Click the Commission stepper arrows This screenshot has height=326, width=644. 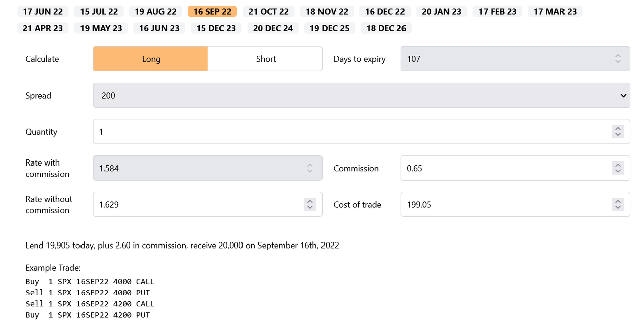(x=618, y=168)
